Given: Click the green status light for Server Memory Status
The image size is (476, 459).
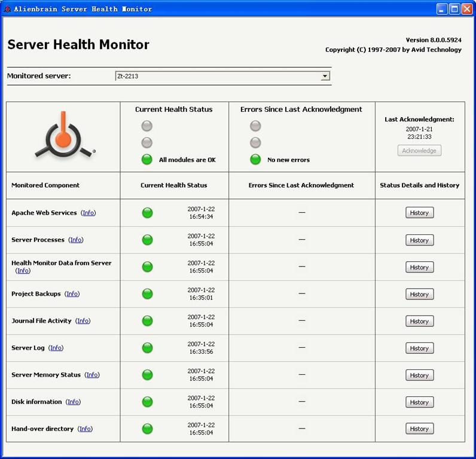Looking at the screenshot, I should [148, 375].
